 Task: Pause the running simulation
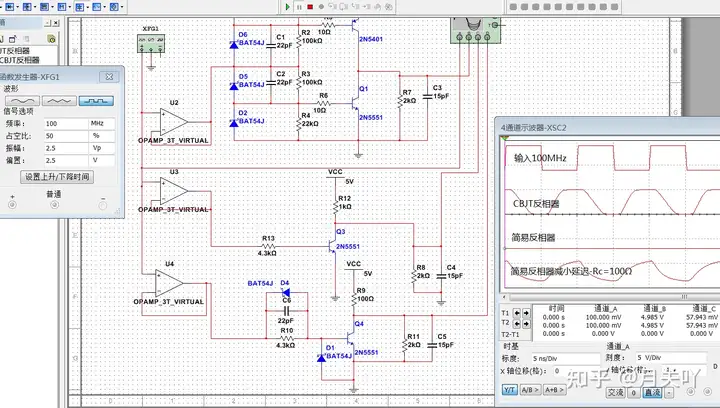coord(299,7)
